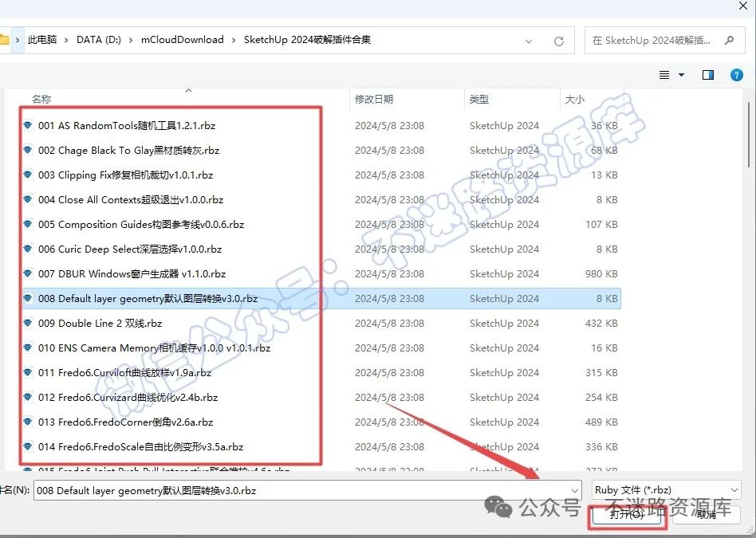Expand the chevron after DATA (D:) in the path
Viewport: 756px width, 538px height.
pyautogui.click(x=131, y=40)
